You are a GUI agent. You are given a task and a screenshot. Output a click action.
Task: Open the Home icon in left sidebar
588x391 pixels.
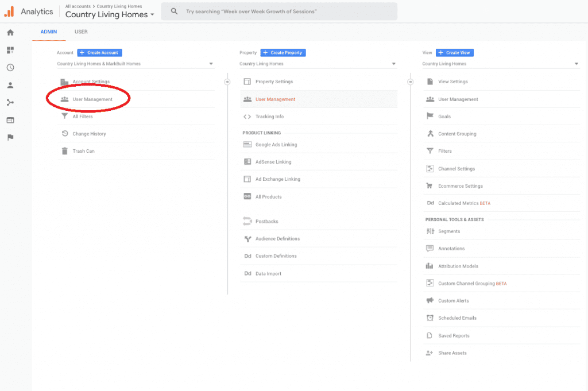pyautogui.click(x=10, y=33)
